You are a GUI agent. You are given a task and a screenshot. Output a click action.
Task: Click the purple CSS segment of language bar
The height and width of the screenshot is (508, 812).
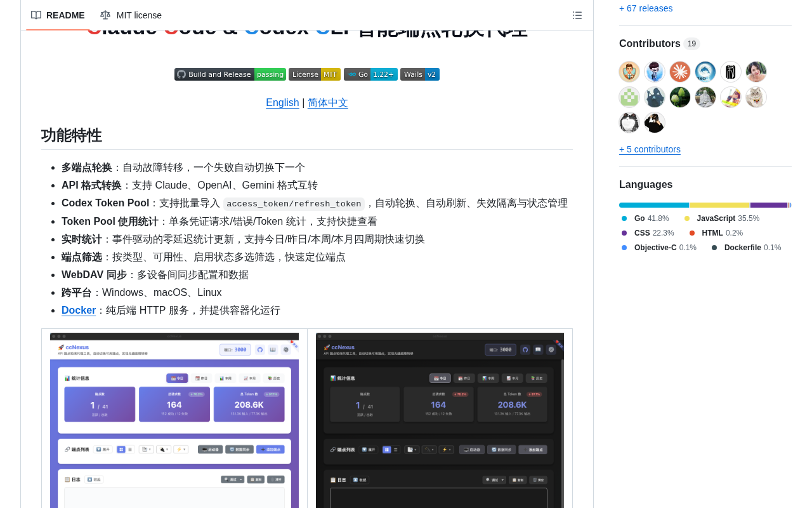point(769,205)
